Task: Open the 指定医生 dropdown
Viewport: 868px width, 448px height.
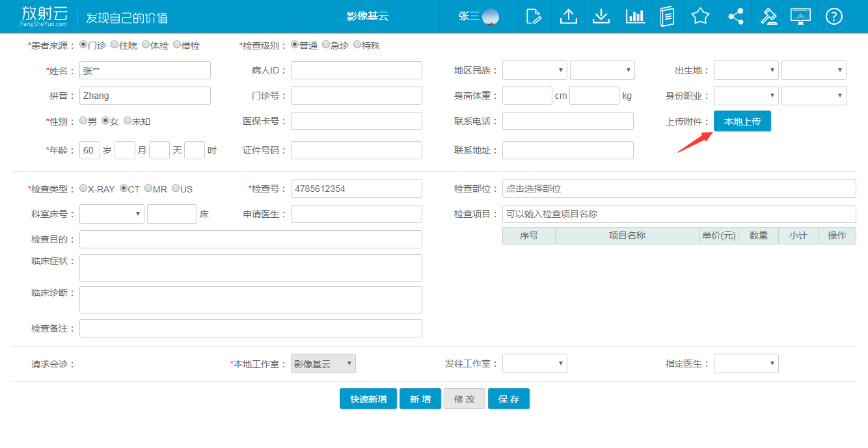Action: [x=746, y=363]
